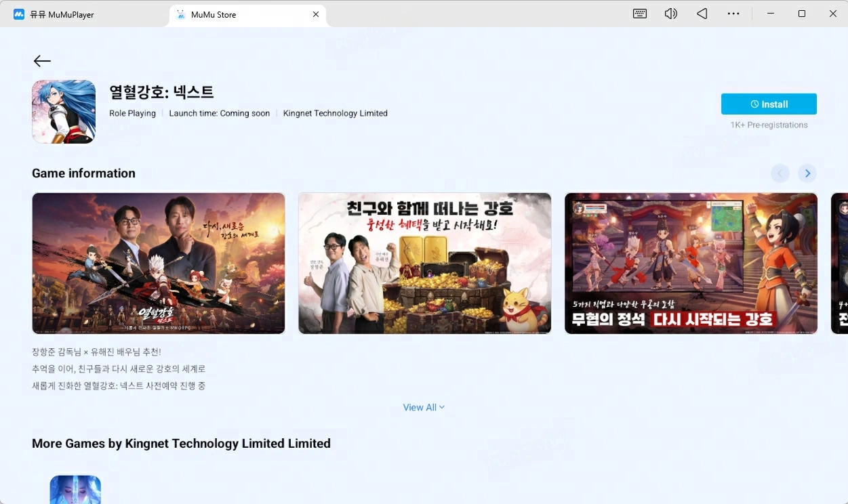Click the 1K+ Pre-registrations text
Viewport: 848px width, 504px height.
(769, 125)
